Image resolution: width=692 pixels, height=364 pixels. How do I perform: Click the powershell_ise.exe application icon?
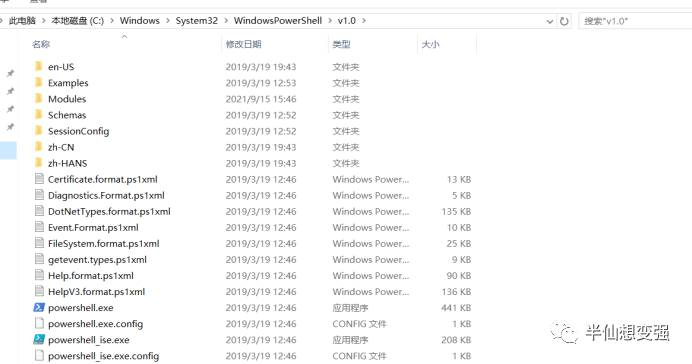coord(39,339)
